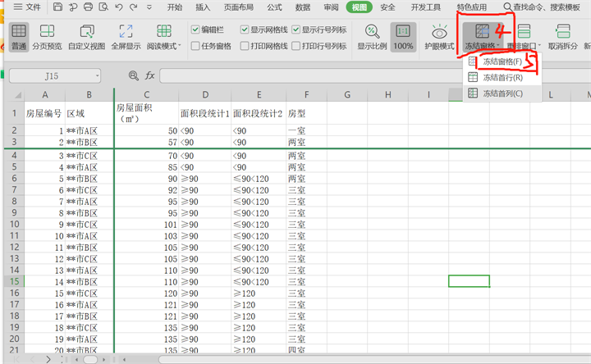The image size is (591, 364).
Task: Open Page Break Preview (分页预览)
Action: (x=47, y=33)
